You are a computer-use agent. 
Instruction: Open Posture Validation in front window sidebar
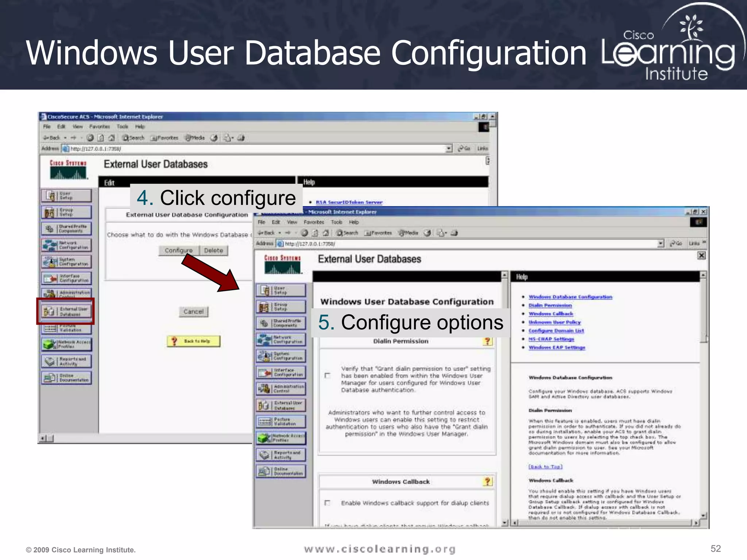[281, 421]
